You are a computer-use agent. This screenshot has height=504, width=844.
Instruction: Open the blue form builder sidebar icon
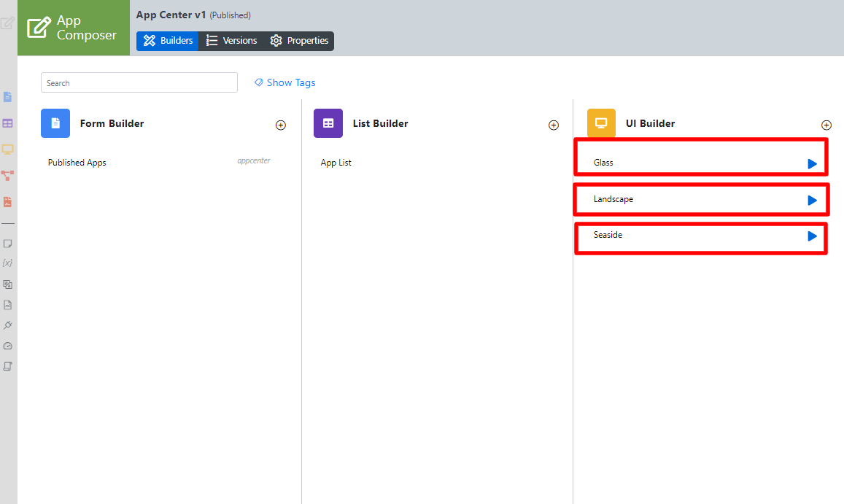click(8, 97)
